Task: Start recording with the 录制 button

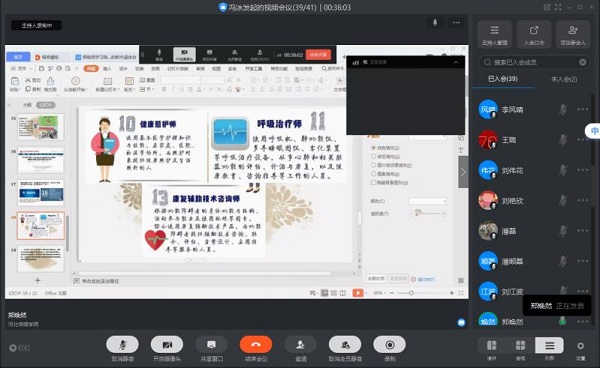Action: [x=390, y=345]
